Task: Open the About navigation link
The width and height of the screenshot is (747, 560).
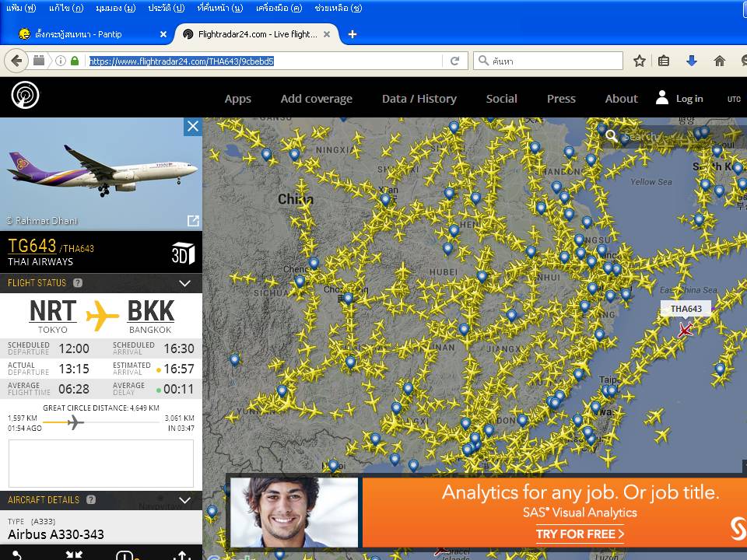Action: click(621, 99)
